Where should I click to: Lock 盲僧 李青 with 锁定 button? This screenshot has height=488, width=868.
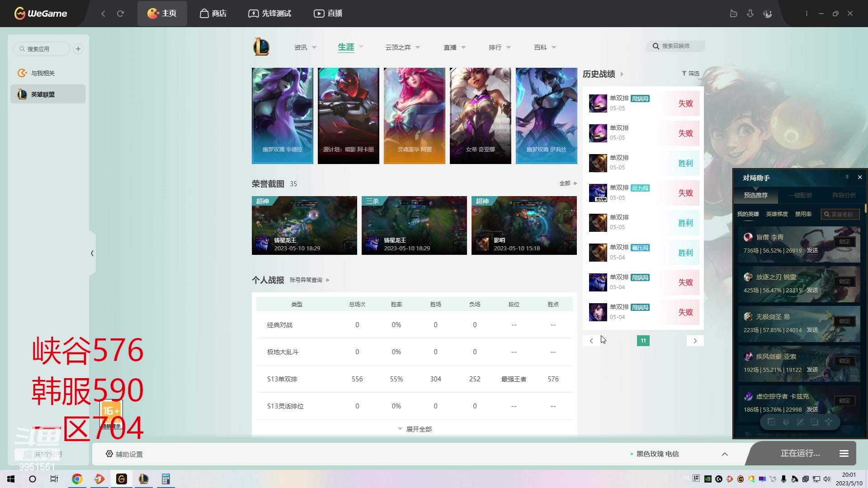coord(844,242)
